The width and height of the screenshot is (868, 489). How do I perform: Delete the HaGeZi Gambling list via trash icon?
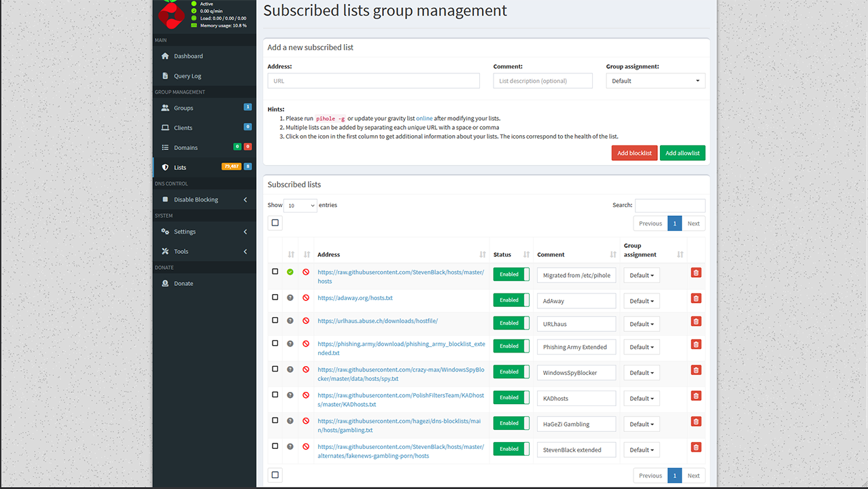(695, 422)
